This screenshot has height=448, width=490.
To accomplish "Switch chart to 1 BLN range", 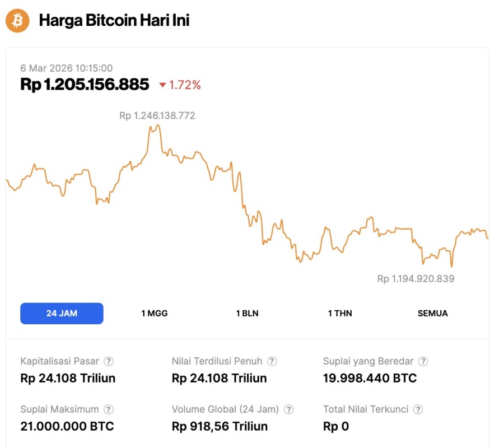I will pos(247,314).
